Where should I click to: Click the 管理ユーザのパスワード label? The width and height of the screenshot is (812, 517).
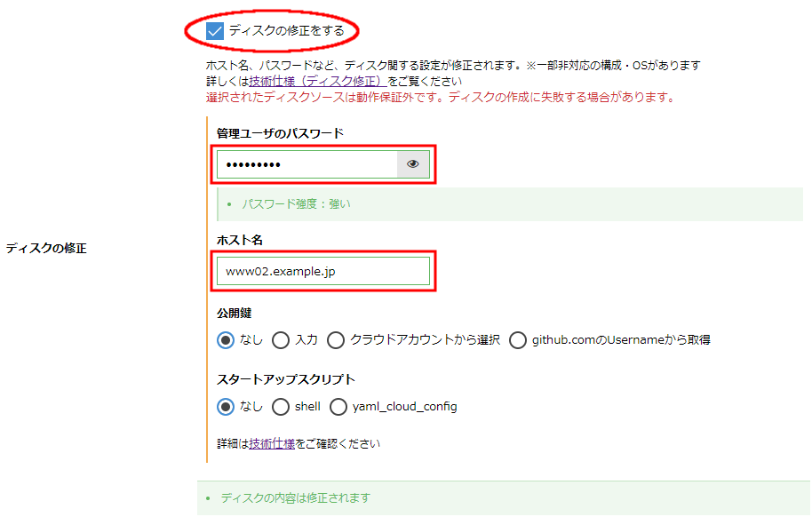[x=280, y=133]
